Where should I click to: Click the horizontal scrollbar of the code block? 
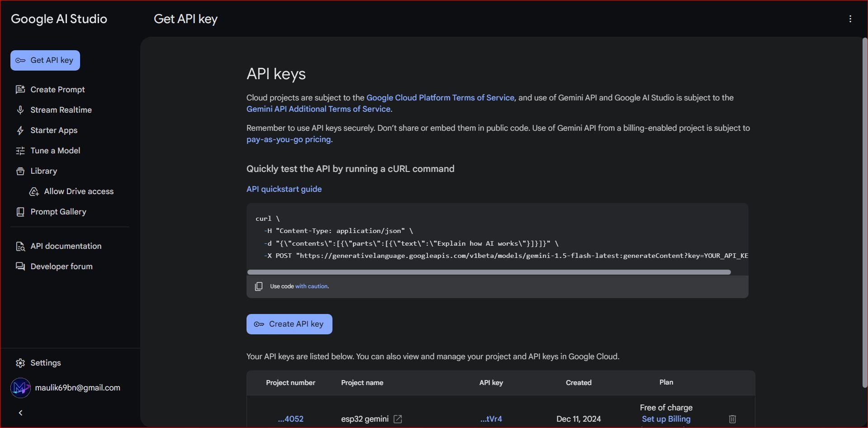(x=489, y=272)
